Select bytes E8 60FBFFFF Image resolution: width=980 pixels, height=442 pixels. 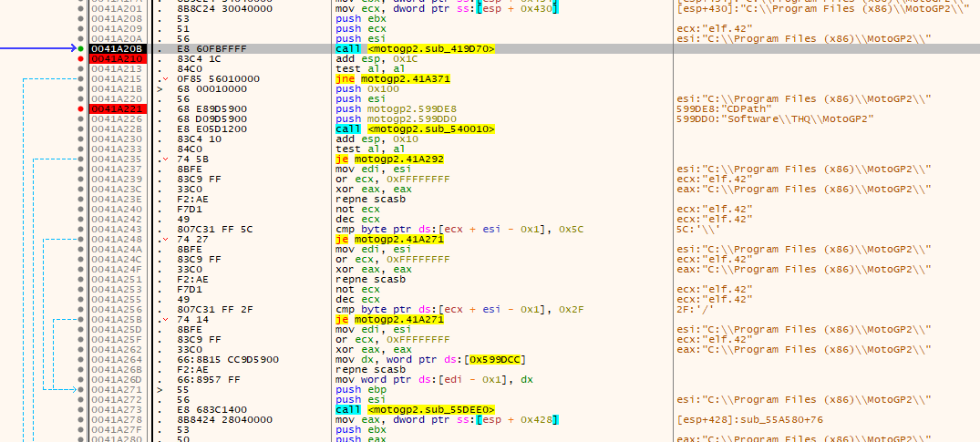[x=211, y=49]
